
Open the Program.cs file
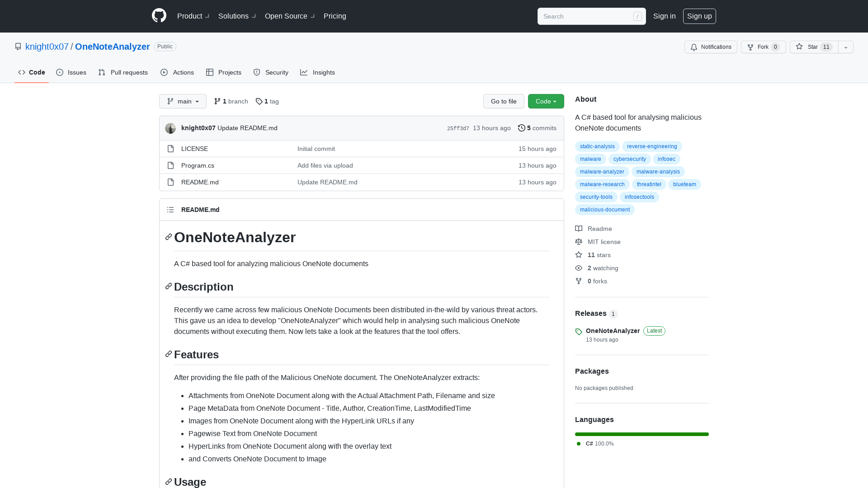198,165
